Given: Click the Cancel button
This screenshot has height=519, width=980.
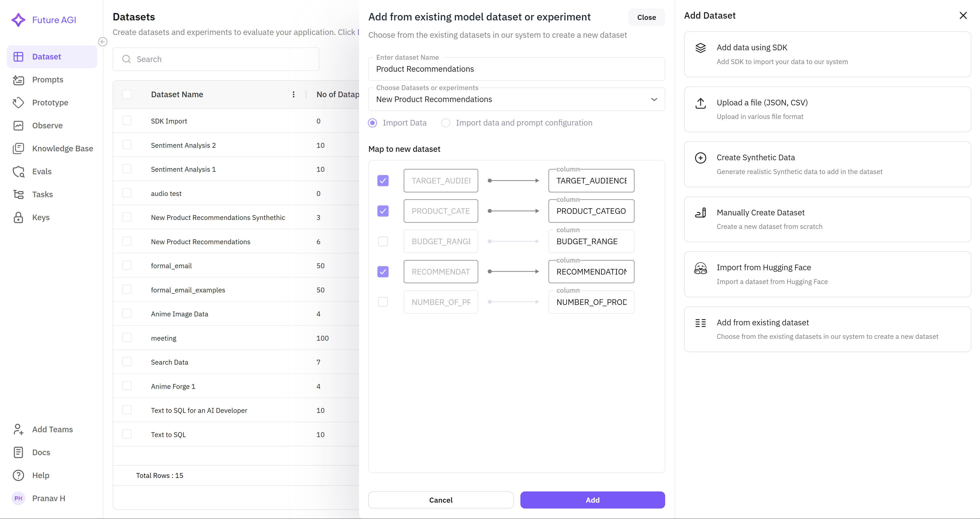Looking at the screenshot, I should 440,500.
